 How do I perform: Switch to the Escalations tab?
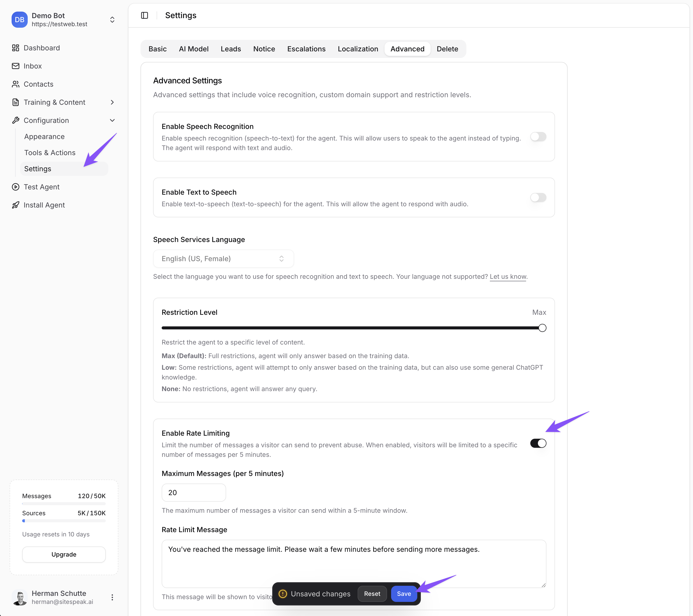click(306, 49)
